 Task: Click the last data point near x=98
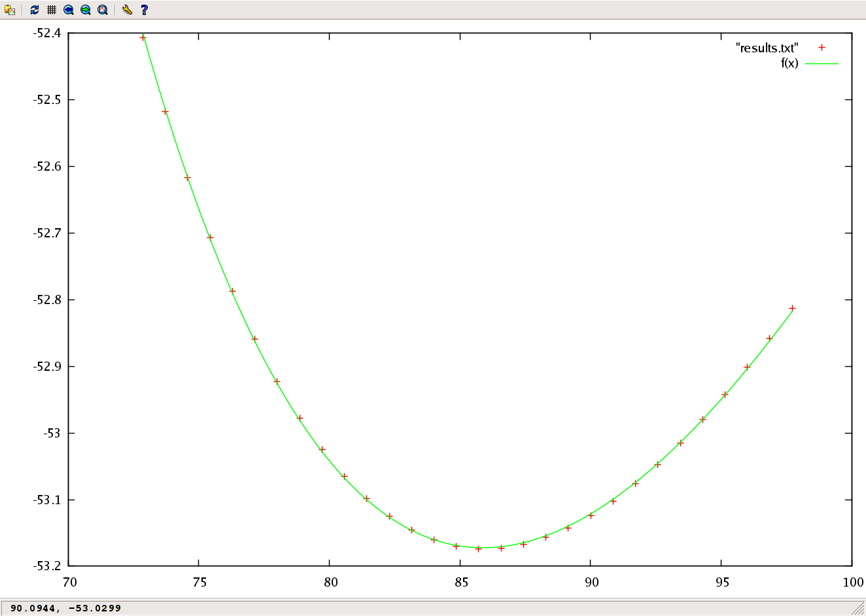coord(792,308)
